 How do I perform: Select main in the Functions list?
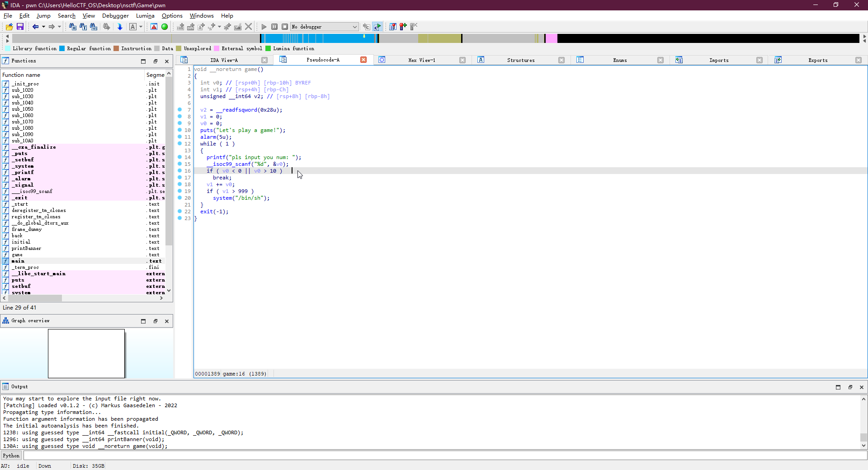point(18,261)
